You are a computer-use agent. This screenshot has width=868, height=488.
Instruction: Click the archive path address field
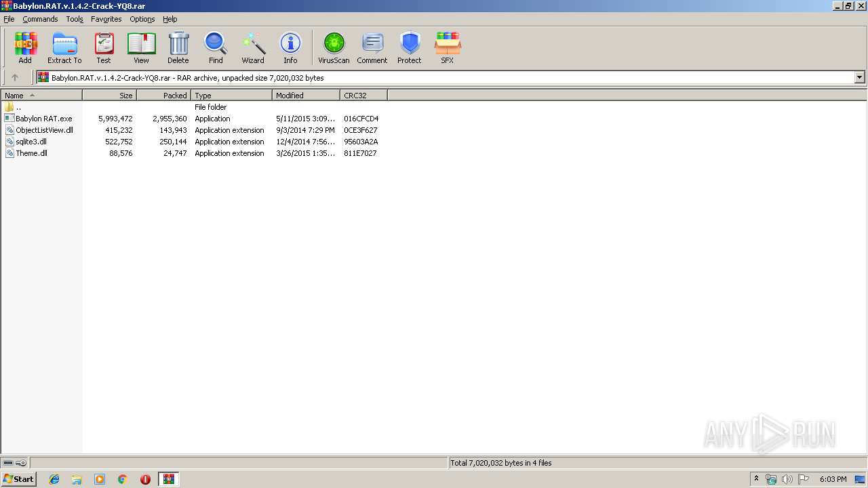(446, 78)
